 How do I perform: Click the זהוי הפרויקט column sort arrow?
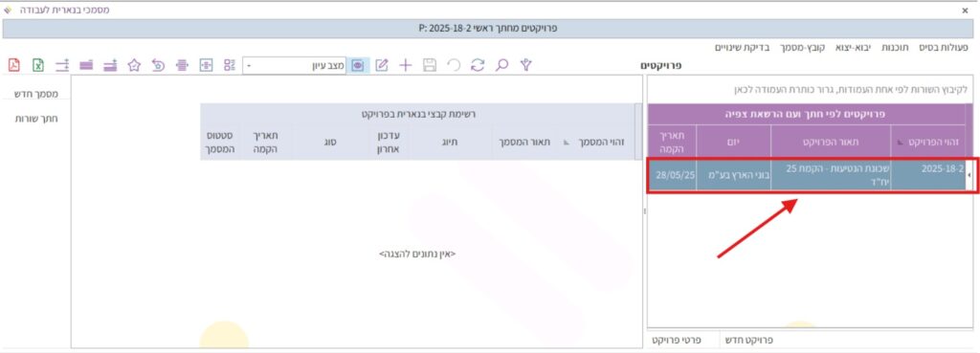901,143
